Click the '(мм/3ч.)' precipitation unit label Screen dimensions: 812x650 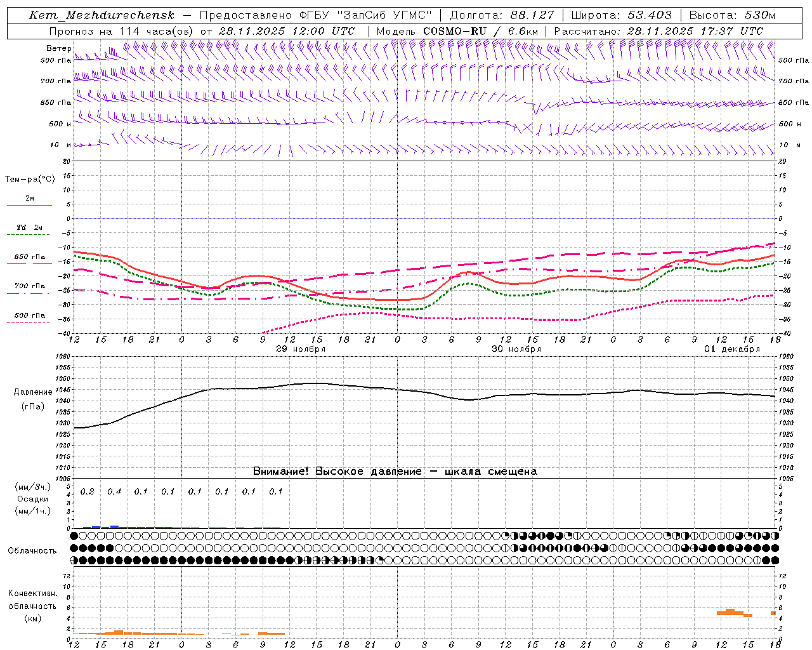[x=32, y=487]
